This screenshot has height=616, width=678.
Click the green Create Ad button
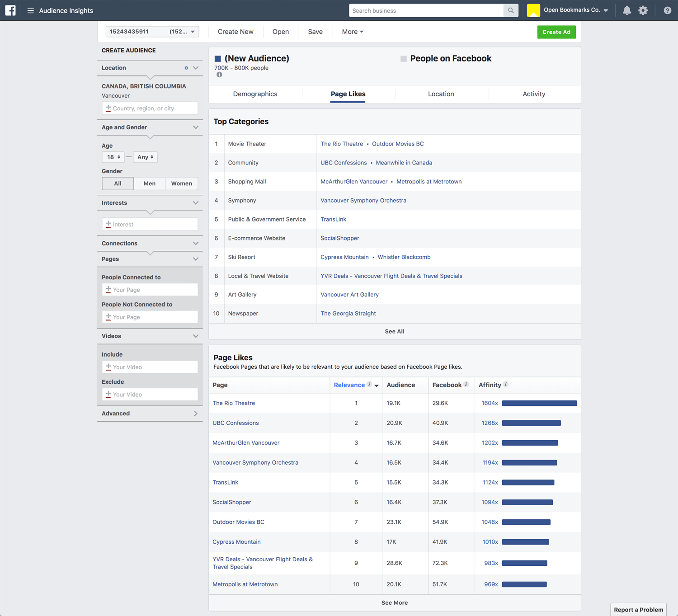pos(556,32)
